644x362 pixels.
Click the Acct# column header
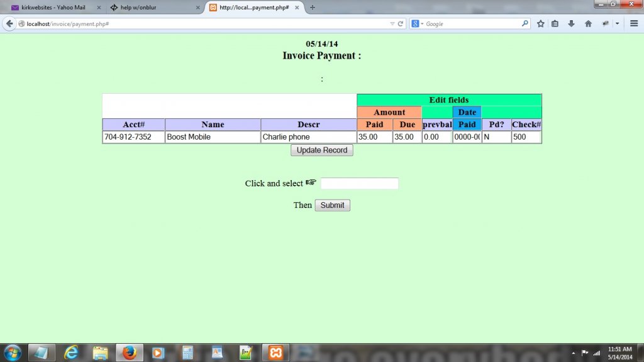134,125
